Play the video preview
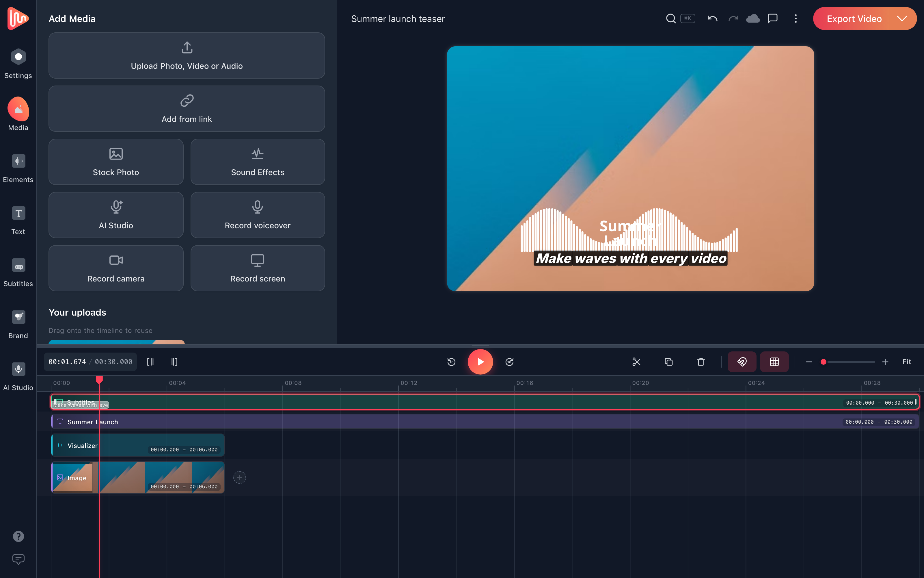Screen dimensions: 924x578 click(480, 362)
